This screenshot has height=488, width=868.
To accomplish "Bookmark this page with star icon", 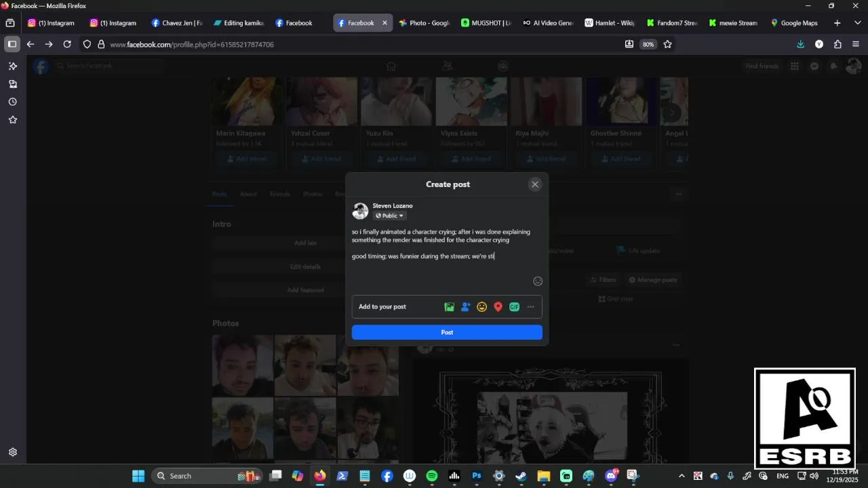I will tap(667, 44).
